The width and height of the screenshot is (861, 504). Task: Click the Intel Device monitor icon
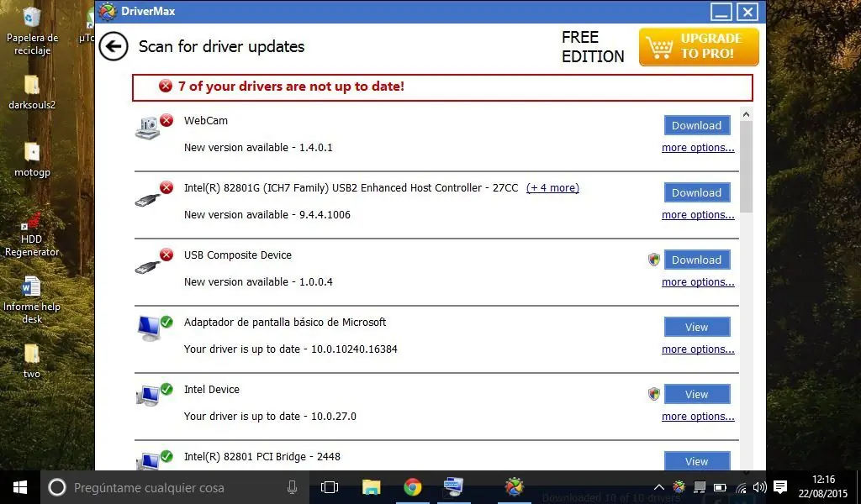(x=148, y=396)
